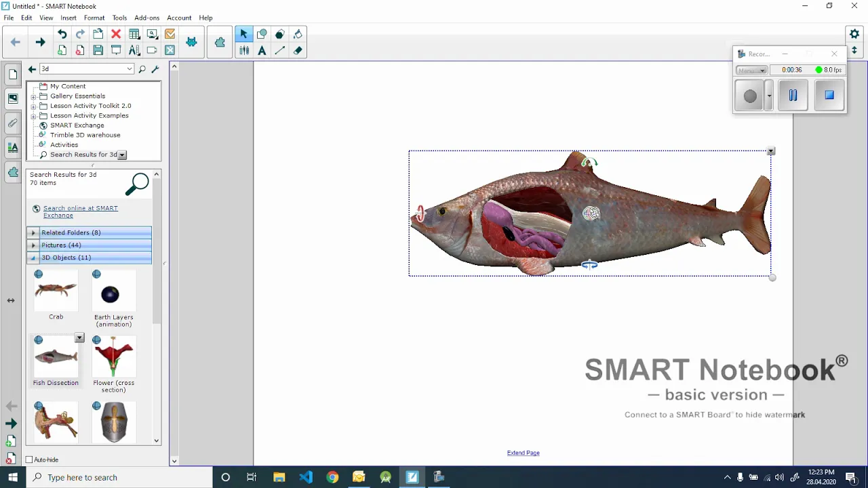Open the Fish Dissection thumbnail menu arrow
Viewport: 868px width, 488px height.
pos(79,338)
